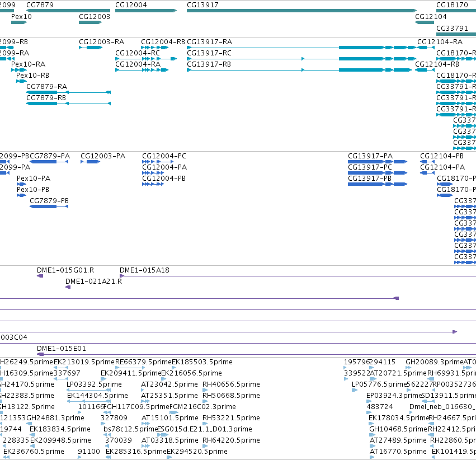The width and height of the screenshot is (476, 460).
Task: Select the "CG12104-PA" protein label
Action: point(442,167)
